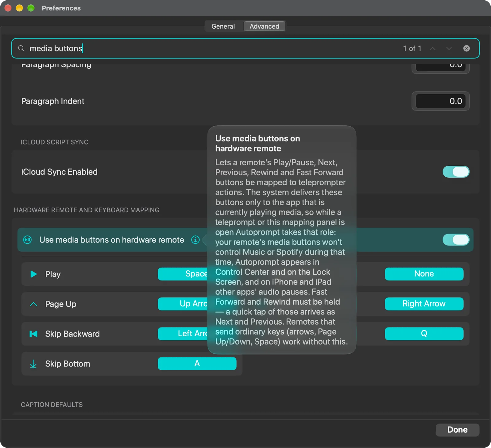Click the Right Arrow mapping button
Image resolution: width=491 pixels, height=448 pixels.
[x=424, y=304]
